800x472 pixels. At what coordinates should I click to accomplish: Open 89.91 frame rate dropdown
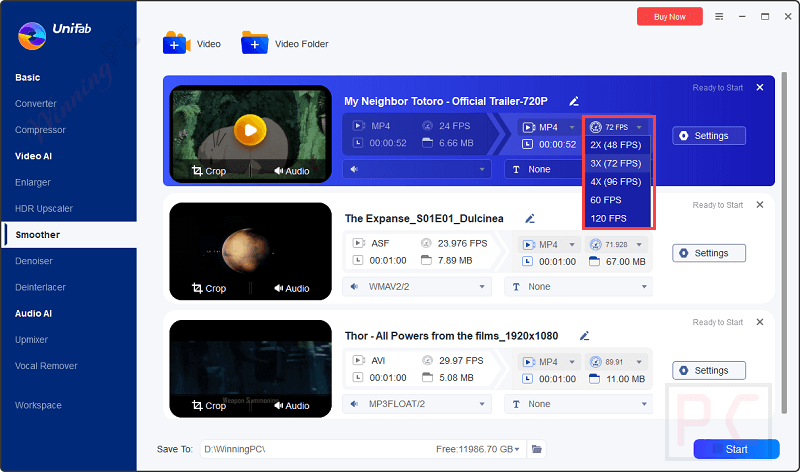pyautogui.click(x=617, y=362)
